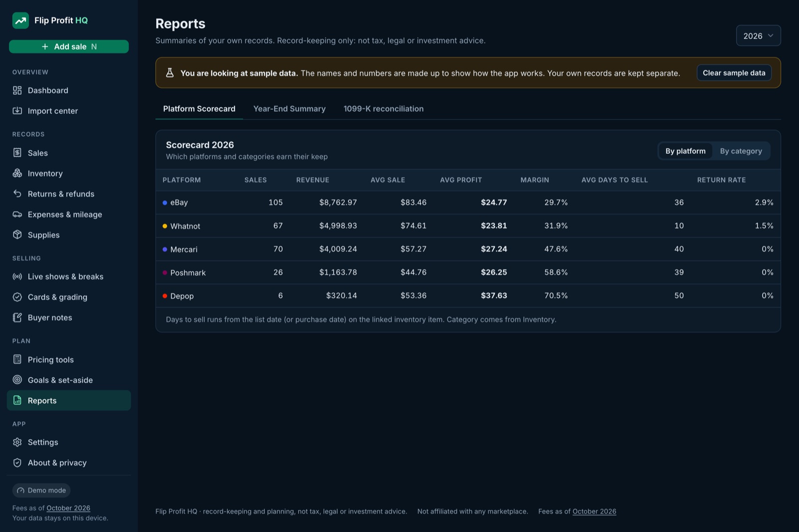The image size is (799, 532).
Task: Click the Import center tray icon
Action: 17,111
